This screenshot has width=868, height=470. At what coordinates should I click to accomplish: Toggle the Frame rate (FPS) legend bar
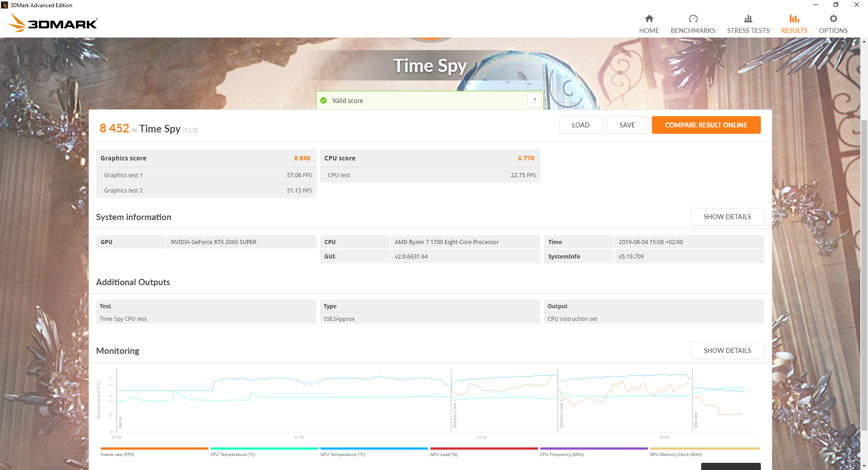pos(154,448)
